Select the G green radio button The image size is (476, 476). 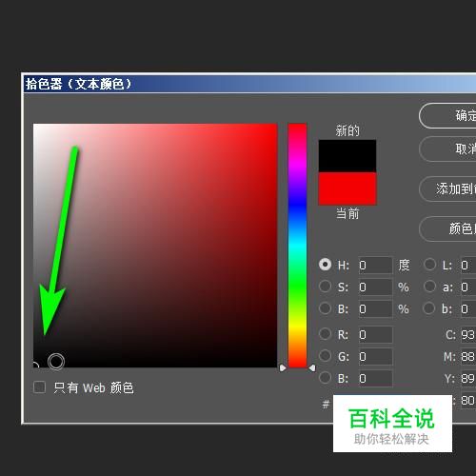tap(325, 356)
